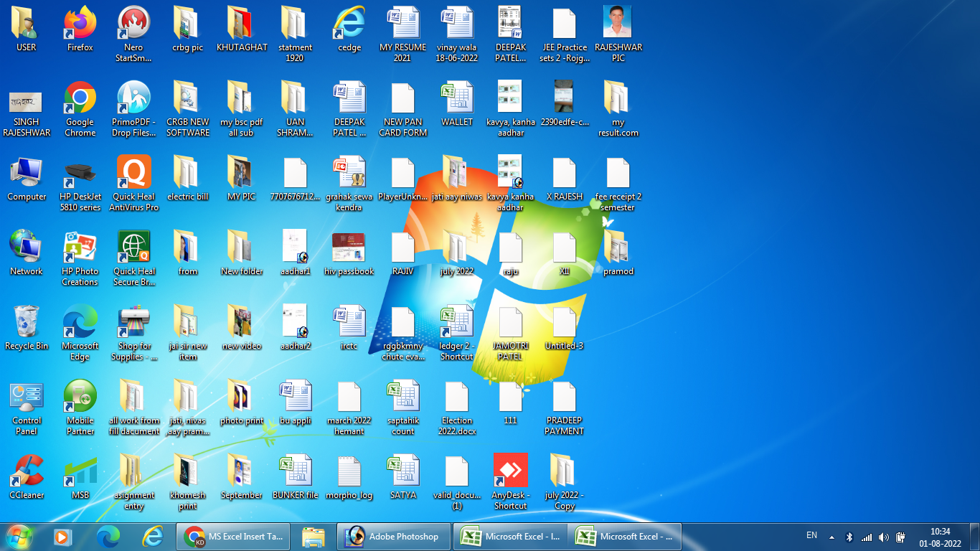
Task: Click the Show desktop button
Action: pos(974,537)
